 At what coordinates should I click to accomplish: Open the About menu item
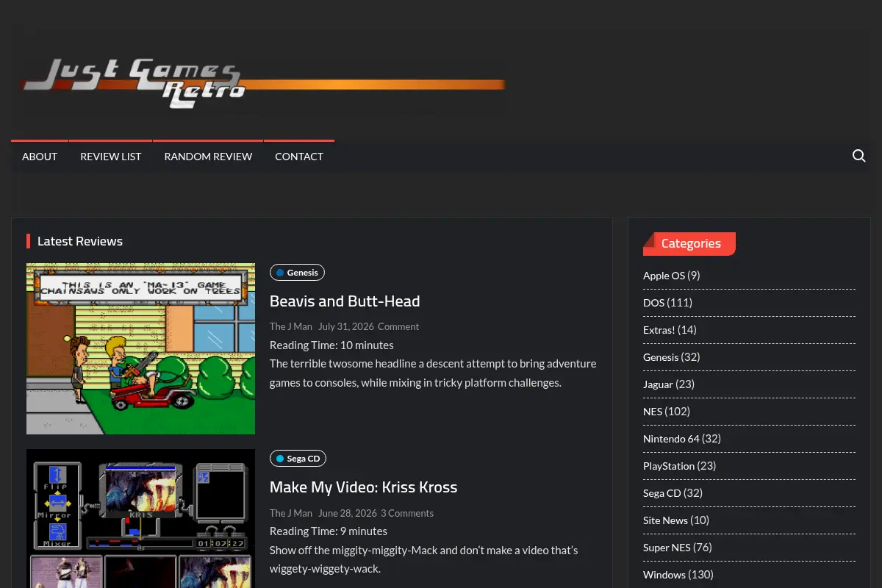coord(40,156)
